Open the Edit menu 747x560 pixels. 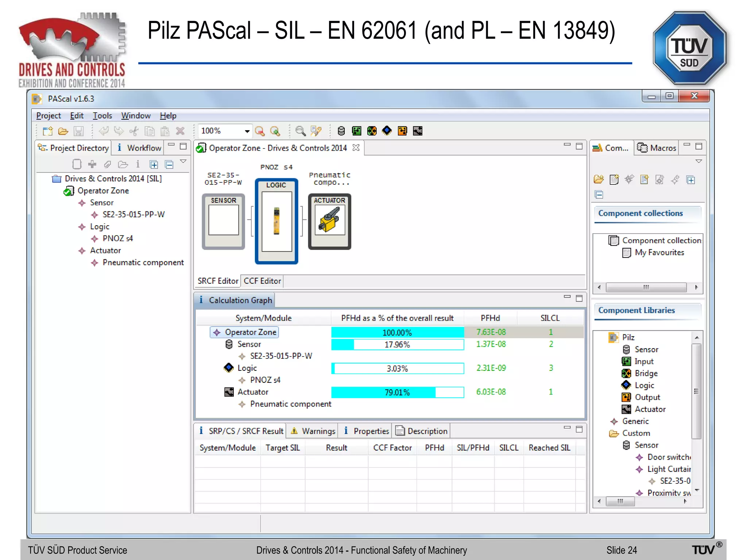coord(77,116)
